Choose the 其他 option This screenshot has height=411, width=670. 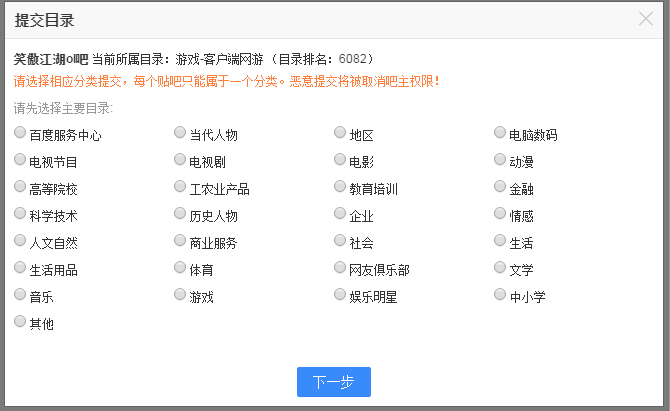point(20,321)
